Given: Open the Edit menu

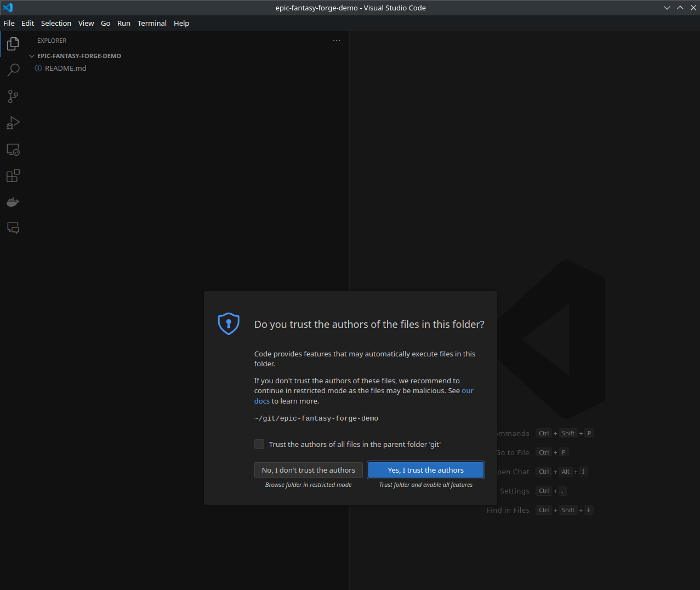Looking at the screenshot, I should tap(28, 23).
